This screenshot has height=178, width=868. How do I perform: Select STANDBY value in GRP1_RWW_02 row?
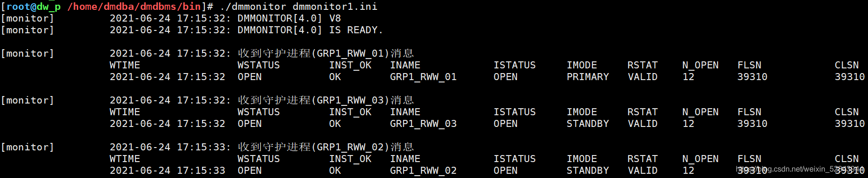click(x=588, y=171)
